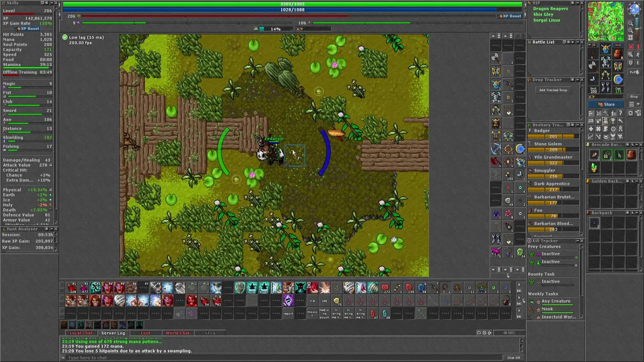Open the options gear icon
The width and height of the screenshot is (644, 362).
tap(630, 113)
